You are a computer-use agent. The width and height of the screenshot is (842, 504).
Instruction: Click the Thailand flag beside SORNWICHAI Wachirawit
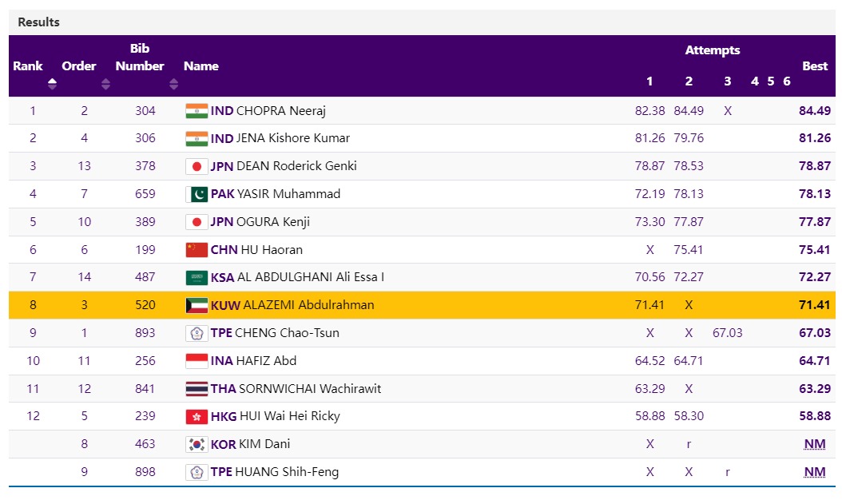197,389
